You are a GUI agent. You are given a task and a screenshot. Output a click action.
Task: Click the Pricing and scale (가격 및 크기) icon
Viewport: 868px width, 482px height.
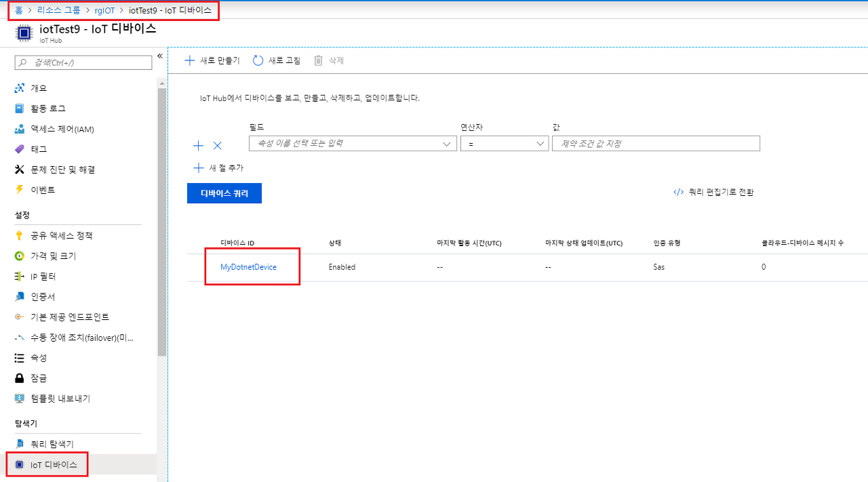(20, 256)
